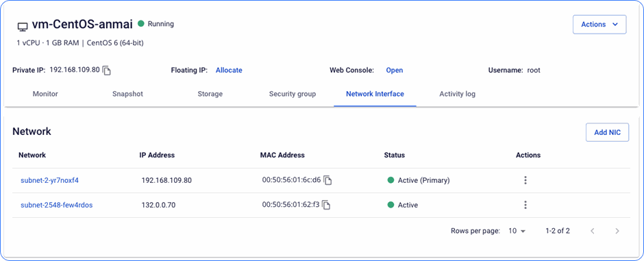Allocate a floating IP
644x261 pixels.
229,70
